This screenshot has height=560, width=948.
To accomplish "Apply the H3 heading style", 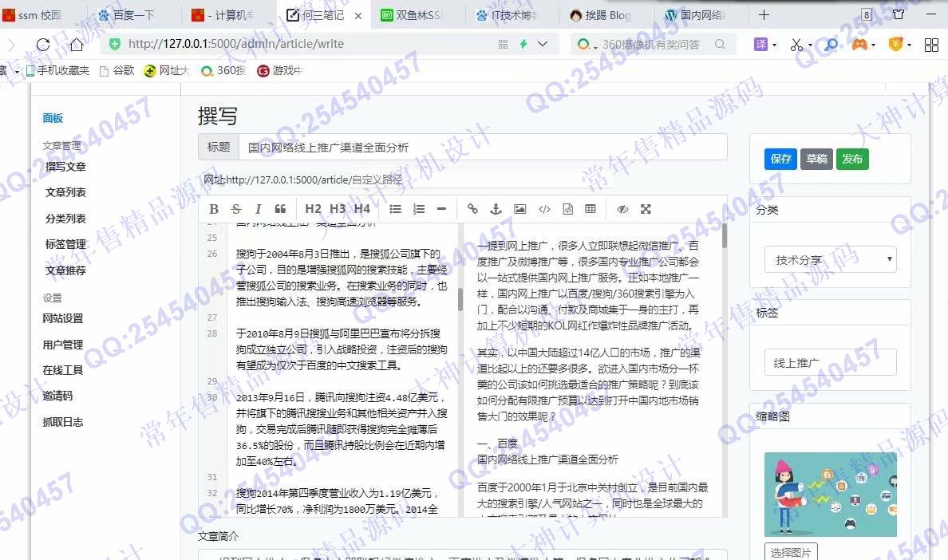I will (x=338, y=209).
